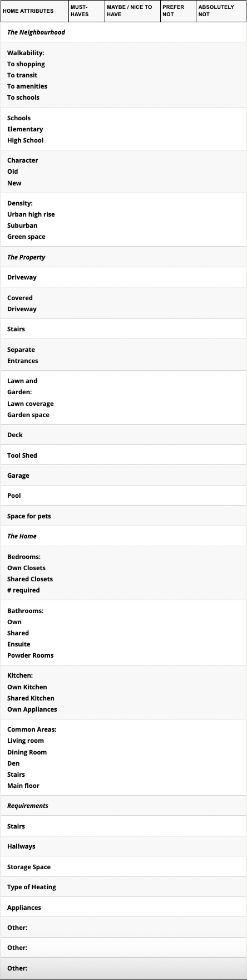Click the Kitchen row
Viewport: 247px width, 980px height.
pyautogui.click(x=123, y=692)
